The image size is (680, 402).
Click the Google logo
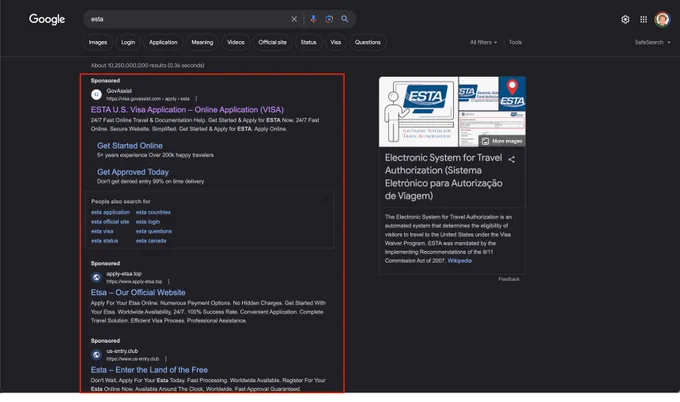click(x=47, y=19)
